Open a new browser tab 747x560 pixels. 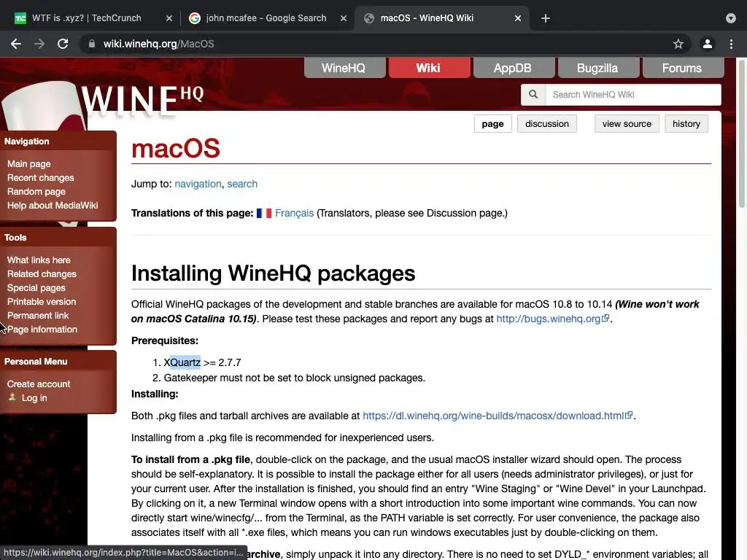[x=546, y=18]
